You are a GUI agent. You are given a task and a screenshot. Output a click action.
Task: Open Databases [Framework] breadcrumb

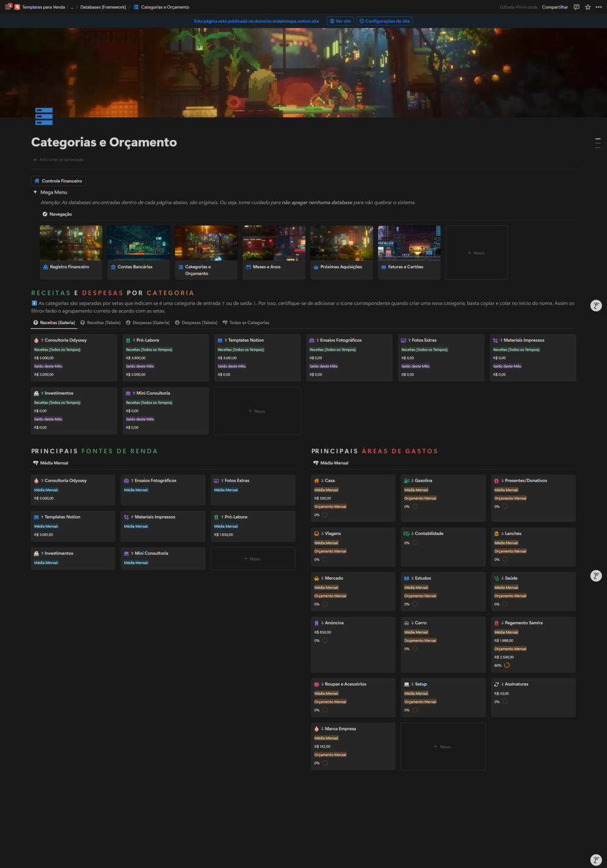[103, 7]
